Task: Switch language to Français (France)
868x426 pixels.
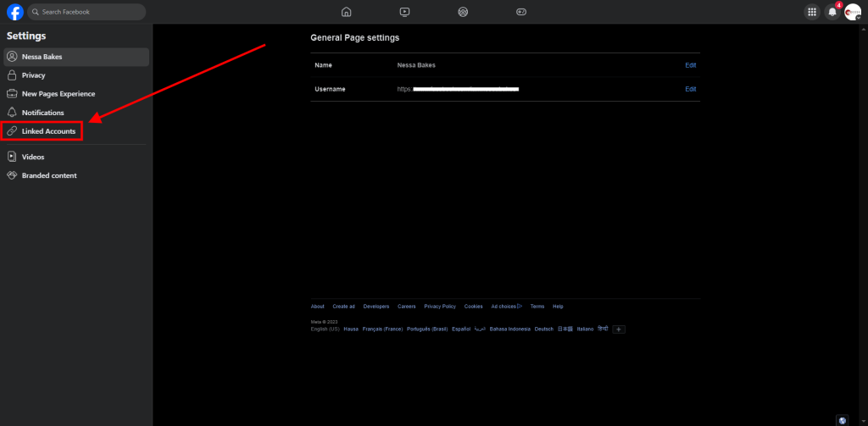Action: coord(382,329)
